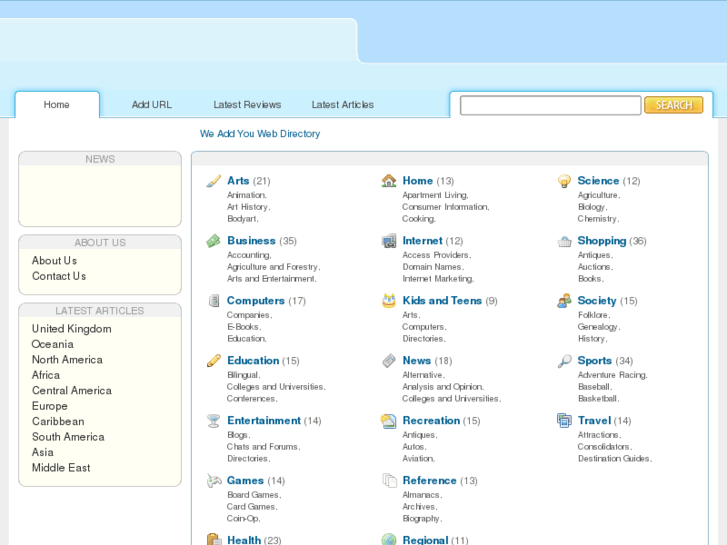Open the Computers category heading
The height and width of the screenshot is (545, 727).
255,301
